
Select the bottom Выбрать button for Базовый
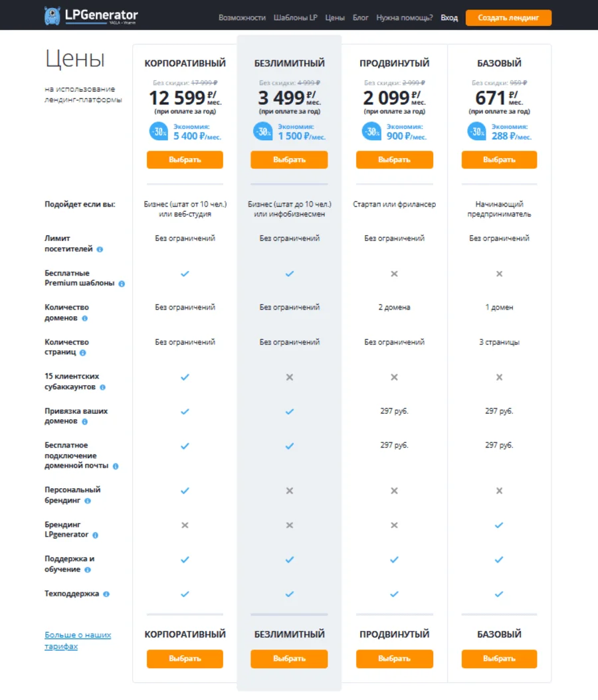[x=499, y=659]
